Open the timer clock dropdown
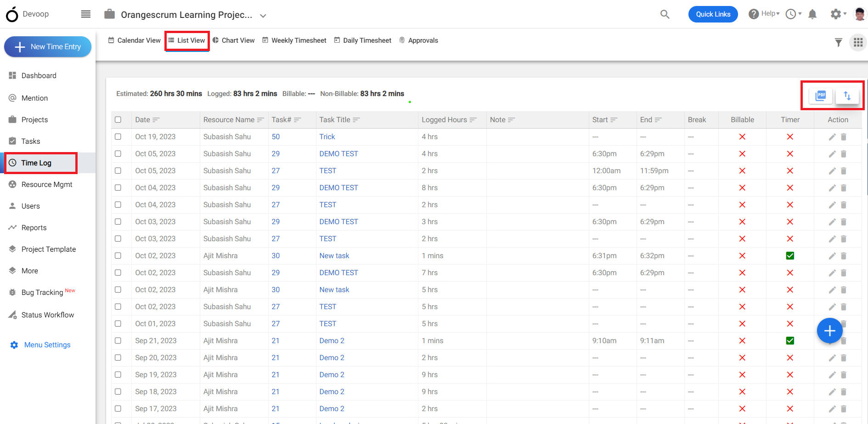This screenshot has width=868, height=424. click(793, 14)
